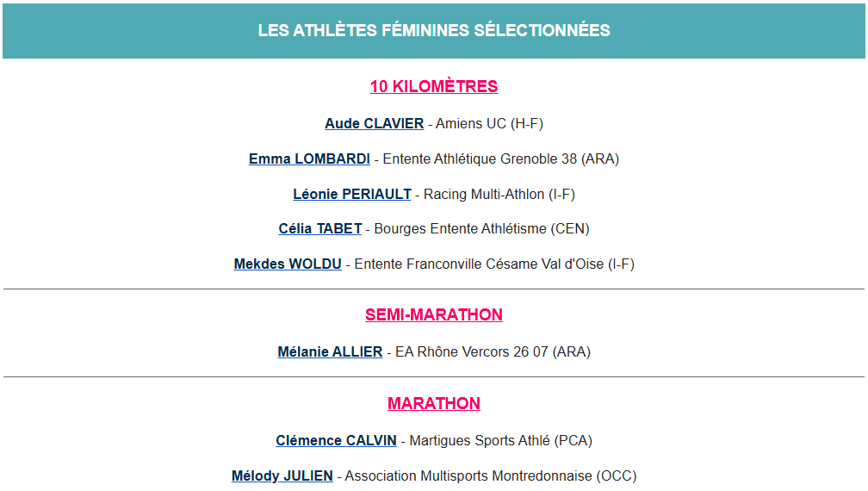Click Association Multisports Montredonnaise club text

[x=491, y=475]
